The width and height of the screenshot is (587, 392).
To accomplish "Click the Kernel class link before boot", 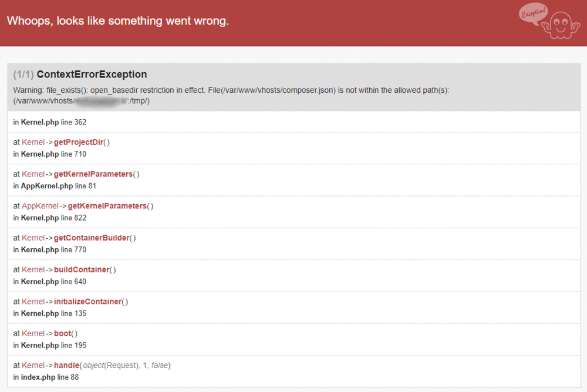I will click(x=33, y=333).
